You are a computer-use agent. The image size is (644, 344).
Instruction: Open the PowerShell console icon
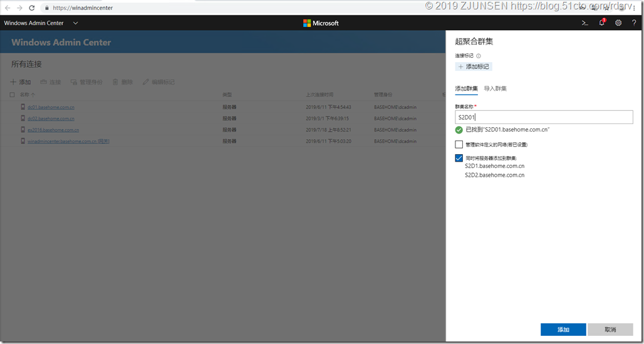(585, 23)
